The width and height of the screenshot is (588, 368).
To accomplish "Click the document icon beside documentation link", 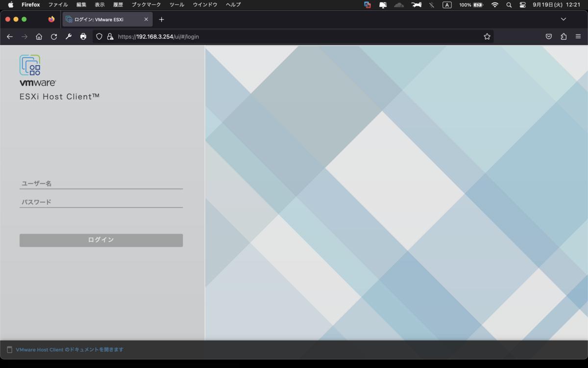I will click(x=9, y=350).
